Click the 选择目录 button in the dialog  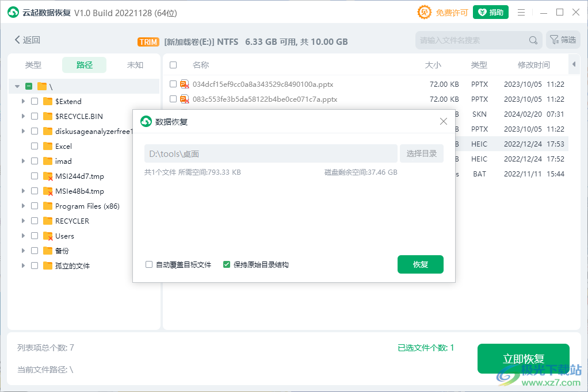(422, 153)
